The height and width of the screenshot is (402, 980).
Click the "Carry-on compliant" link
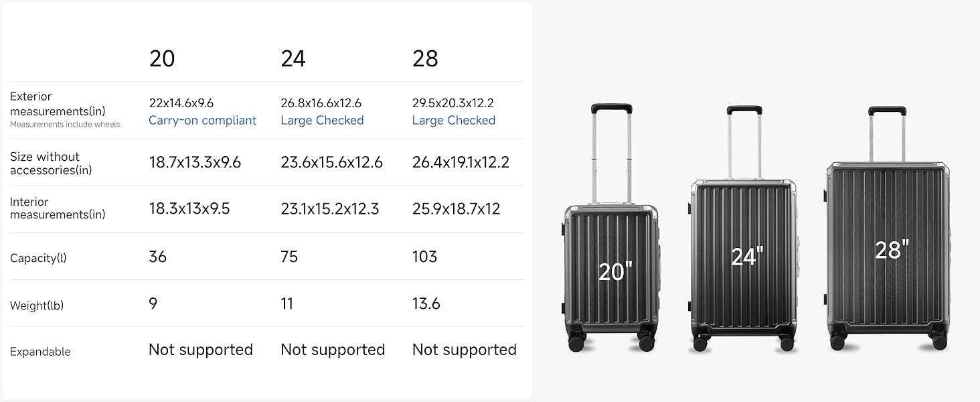[x=202, y=121]
